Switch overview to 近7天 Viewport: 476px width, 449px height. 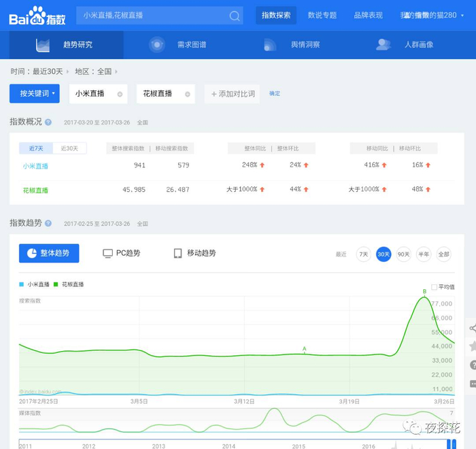[x=36, y=148]
